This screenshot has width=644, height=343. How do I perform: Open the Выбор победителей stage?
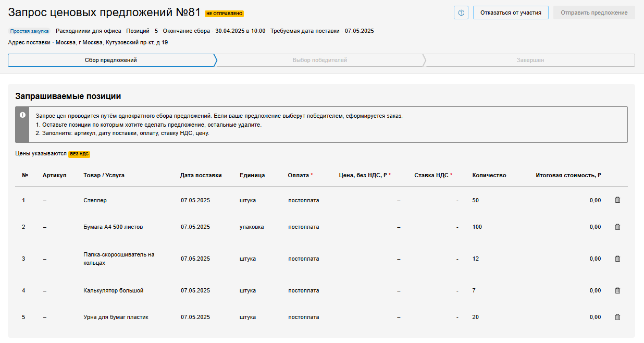click(319, 60)
